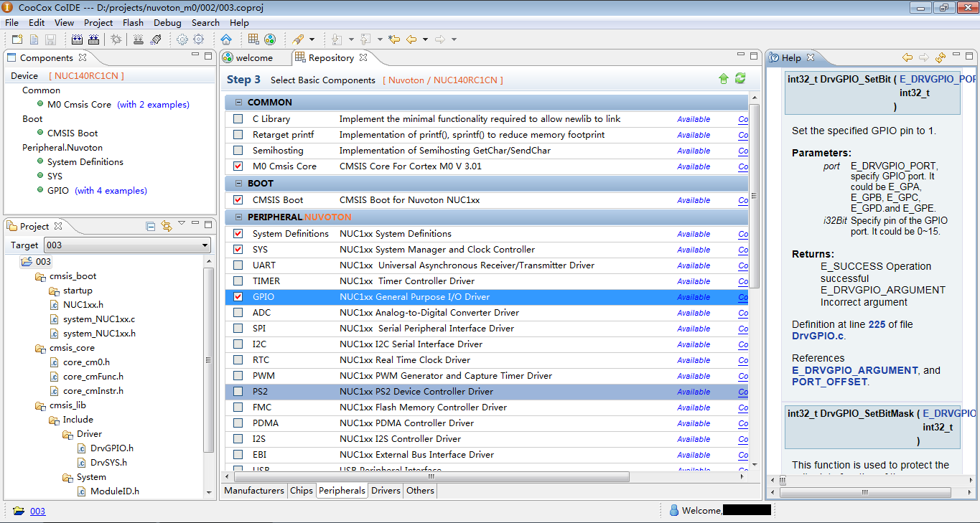Click the green up arrow in Repository
980x523 pixels.
(724, 79)
